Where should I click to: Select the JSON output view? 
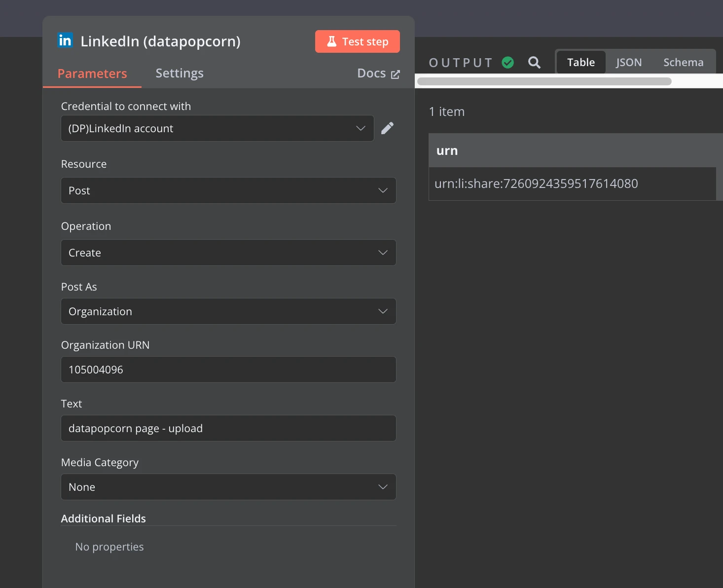click(x=629, y=62)
